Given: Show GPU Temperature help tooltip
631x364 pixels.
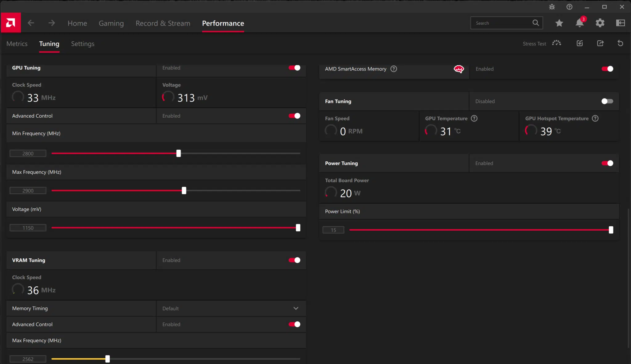Looking at the screenshot, I should pos(474,118).
